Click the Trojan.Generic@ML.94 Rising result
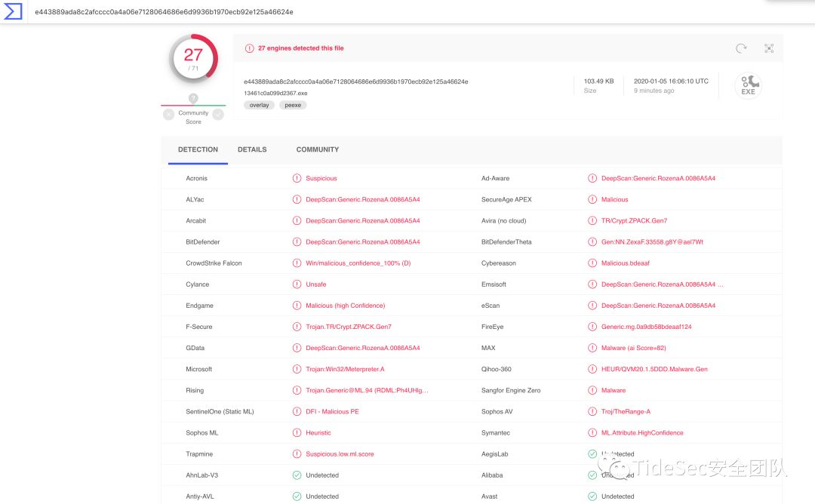Viewport: 815px width, 504px height. click(367, 390)
